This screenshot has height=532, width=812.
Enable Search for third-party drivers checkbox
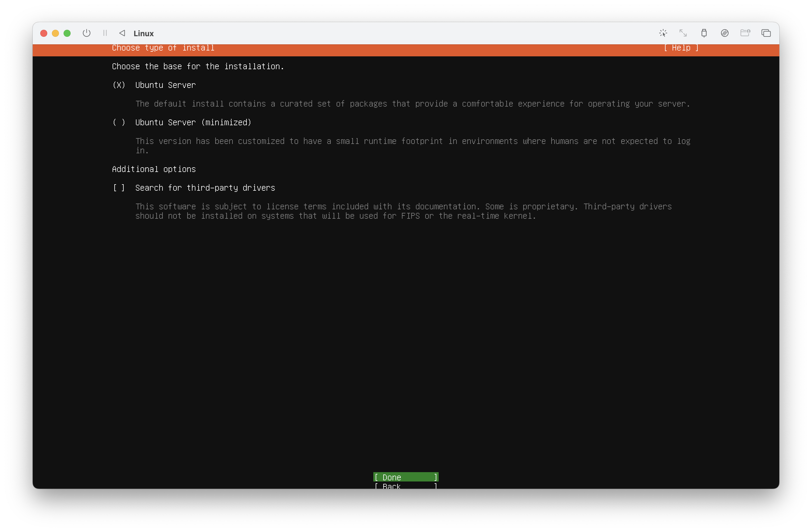(x=119, y=188)
